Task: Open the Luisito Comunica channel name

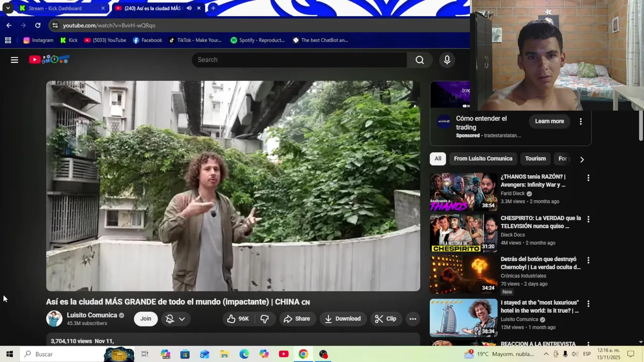Action: click(92, 315)
